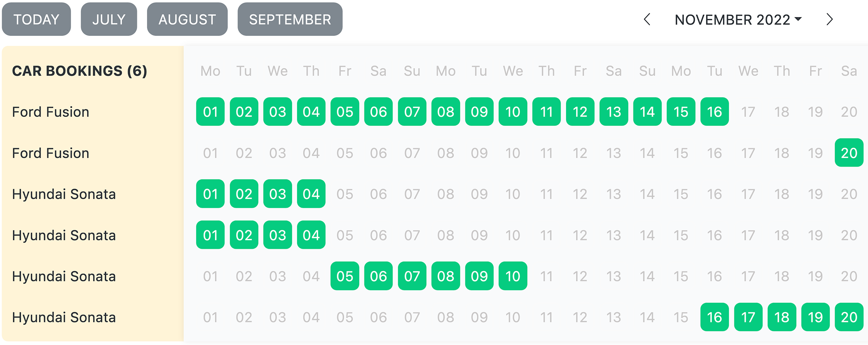Open the November 2022 month dropdown
This screenshot has height=345, width=868.
[x=738, y=20]
